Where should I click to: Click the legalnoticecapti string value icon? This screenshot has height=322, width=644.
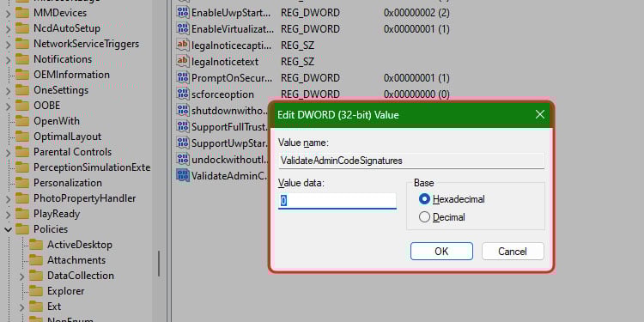[x=182, y=46]
